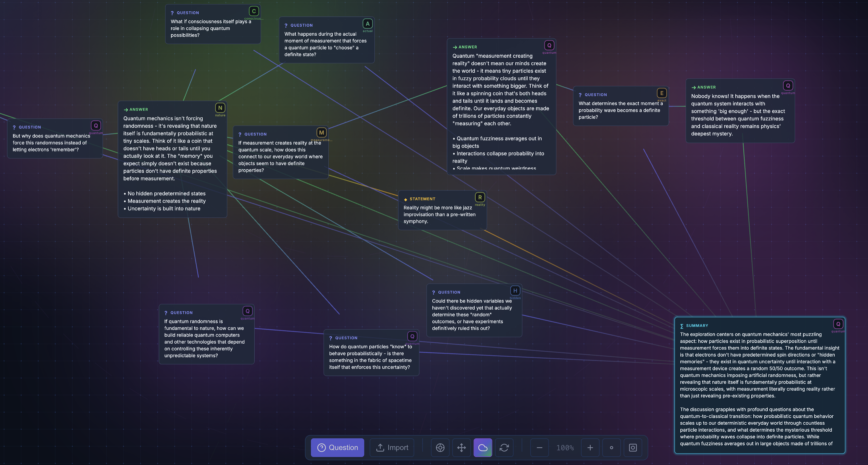Click the zoom out minus control
The height and width of the screenshot is (465, 868).
click(539, 447)
